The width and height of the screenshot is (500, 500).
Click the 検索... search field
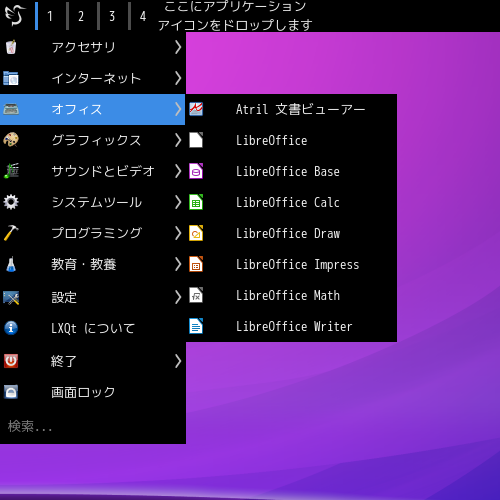click(x=92, y=426)
